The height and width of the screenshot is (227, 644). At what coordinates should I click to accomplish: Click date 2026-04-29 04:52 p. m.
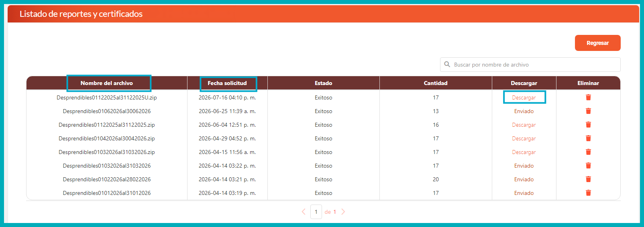[x=227, y=138]
